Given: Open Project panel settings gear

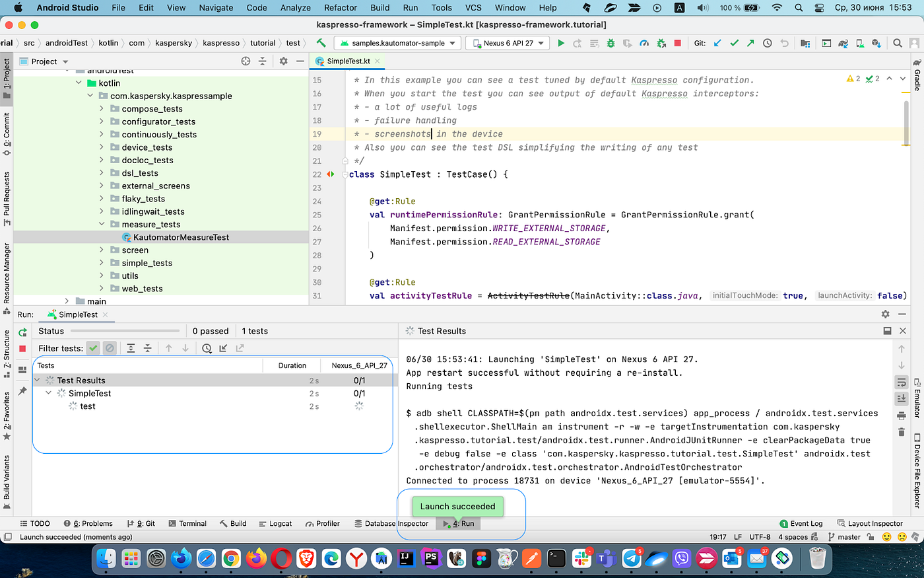Looking at the screenshot, I should tap(283, 61).
